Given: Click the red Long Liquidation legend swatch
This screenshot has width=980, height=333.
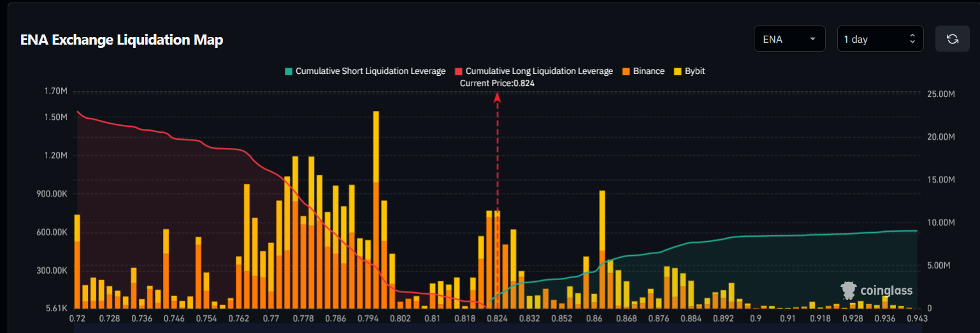Looking at the screenshot, I should click(x=459, y=71).
